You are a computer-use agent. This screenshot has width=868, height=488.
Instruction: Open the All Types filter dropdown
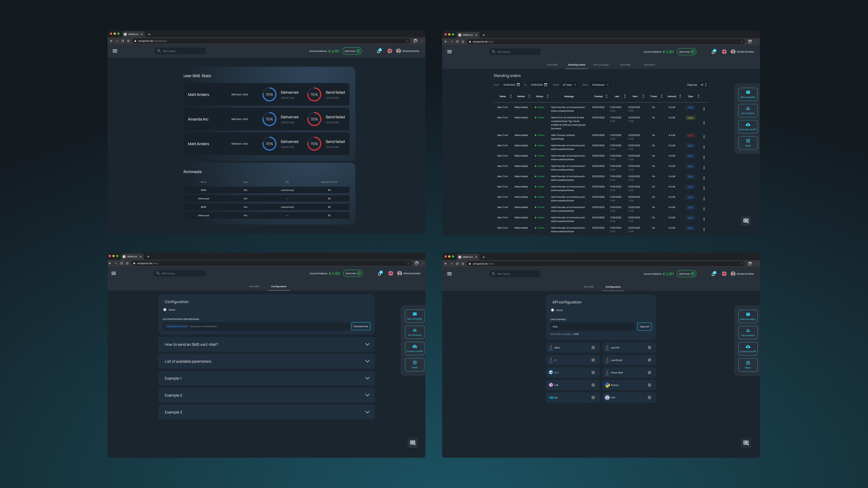(x=569, y=85)
